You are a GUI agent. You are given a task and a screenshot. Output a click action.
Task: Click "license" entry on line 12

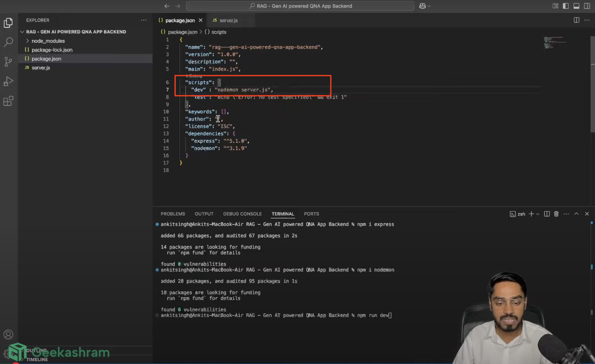[210, 126]
